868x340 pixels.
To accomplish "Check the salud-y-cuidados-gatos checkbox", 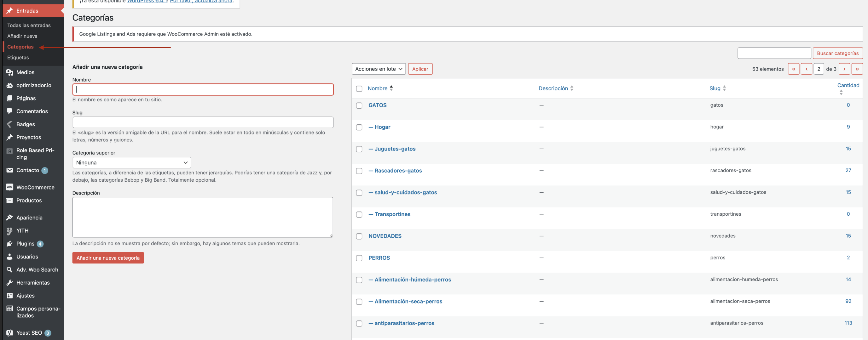I will 359,193.
